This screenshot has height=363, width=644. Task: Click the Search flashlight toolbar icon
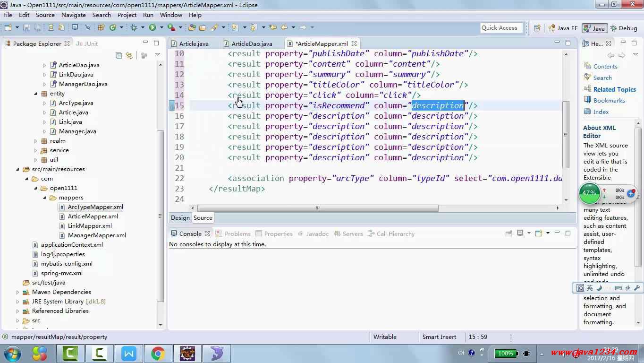coord(214,28)
